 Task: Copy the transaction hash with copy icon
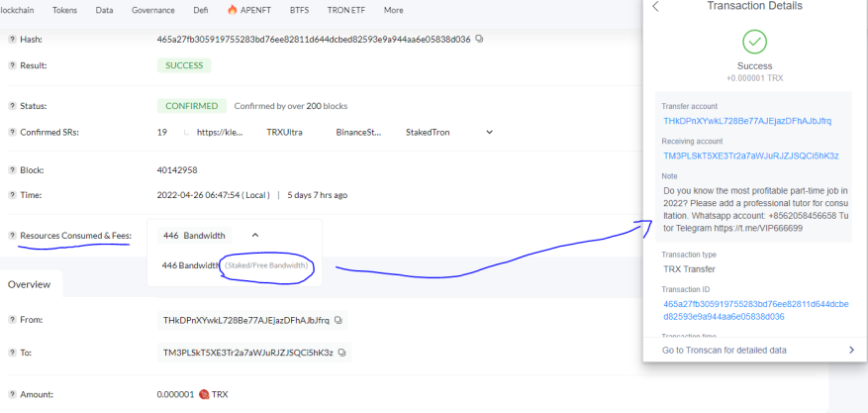(x=479, y=40)
